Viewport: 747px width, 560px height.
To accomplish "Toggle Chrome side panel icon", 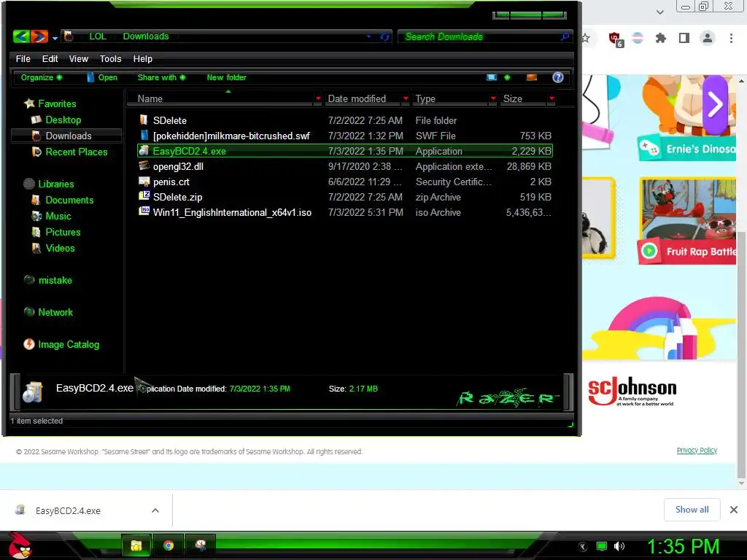I will (684, 38).
